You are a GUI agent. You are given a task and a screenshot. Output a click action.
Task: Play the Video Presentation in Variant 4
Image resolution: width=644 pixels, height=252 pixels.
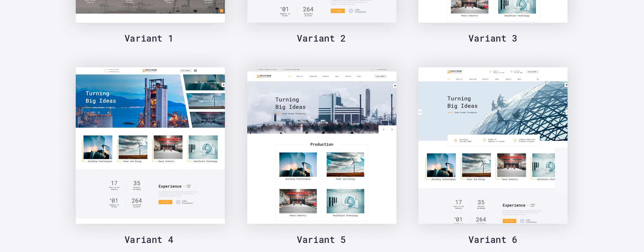178,202
